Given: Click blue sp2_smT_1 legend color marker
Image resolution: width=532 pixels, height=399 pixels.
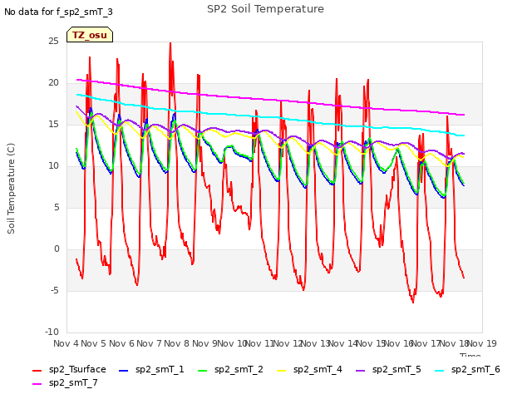Looking at the screenshot, I should (x=124, y=371).
